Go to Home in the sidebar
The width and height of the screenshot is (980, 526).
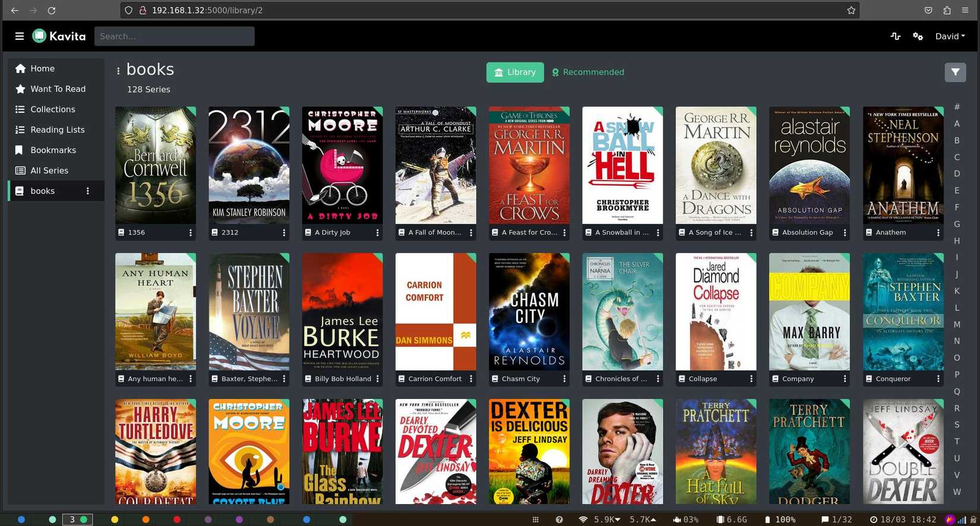pyautogui.click(x=56, y=68)
